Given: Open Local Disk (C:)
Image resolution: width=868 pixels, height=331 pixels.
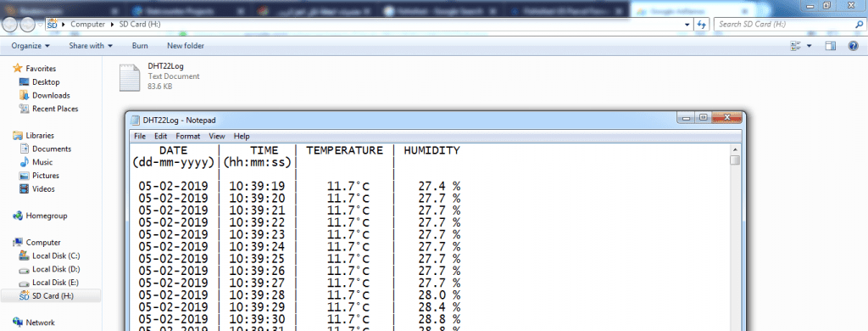Looking at the screenshot, I should pos(56,255).
